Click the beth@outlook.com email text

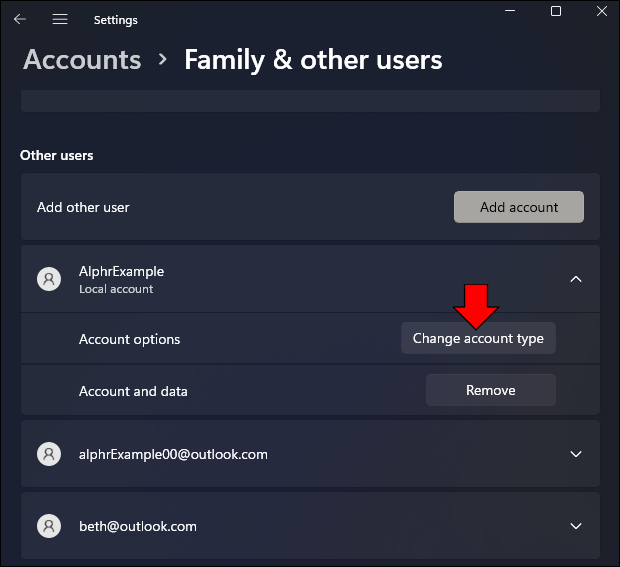point(138,526)
